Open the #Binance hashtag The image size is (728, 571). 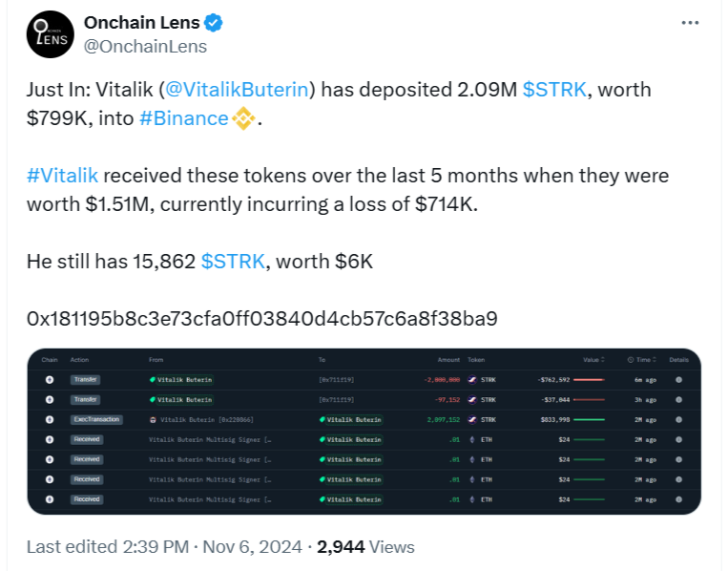184,118
